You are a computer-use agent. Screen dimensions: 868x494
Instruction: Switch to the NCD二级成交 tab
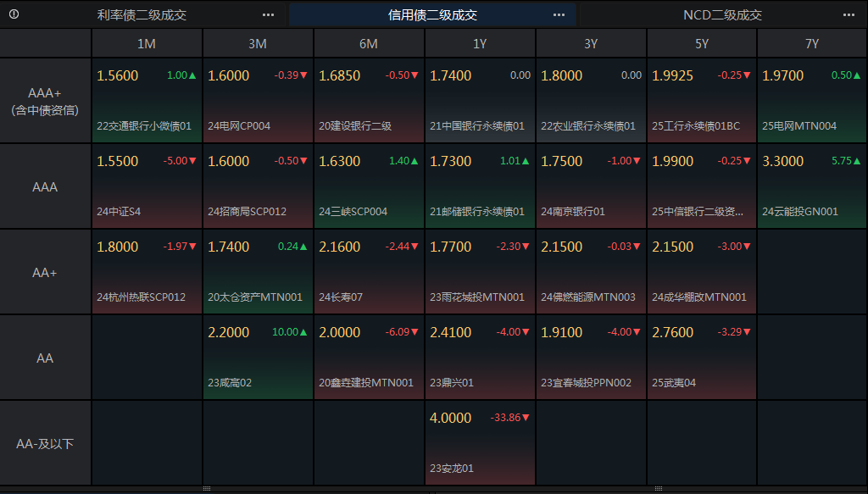722,15
